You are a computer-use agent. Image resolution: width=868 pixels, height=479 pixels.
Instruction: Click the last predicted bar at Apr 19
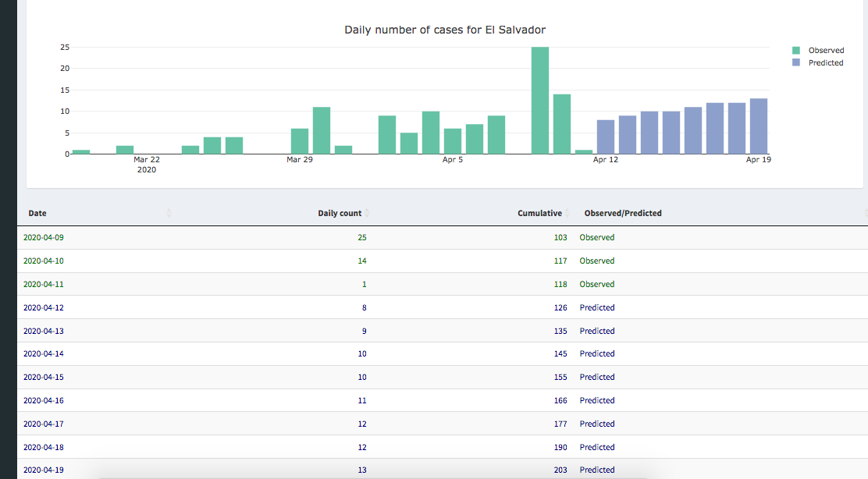point(759,126)
